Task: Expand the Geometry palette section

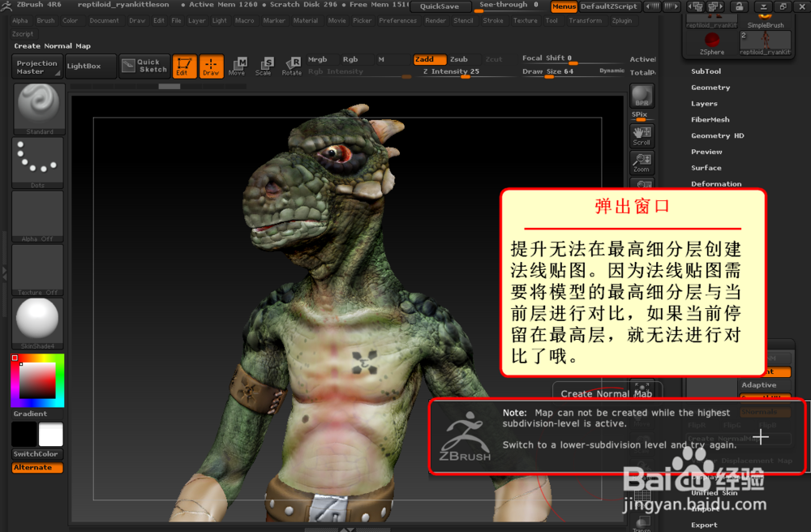Action: coord(710,88)
